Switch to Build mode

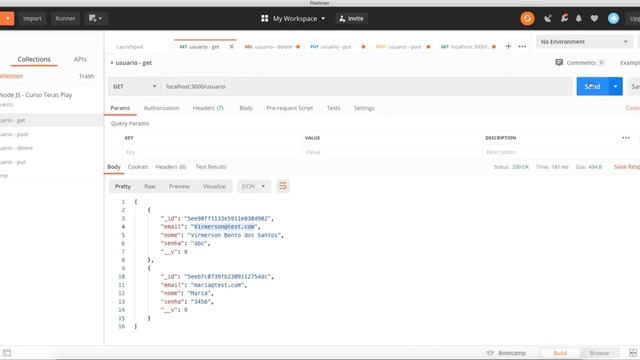click(x=560, y=353)
